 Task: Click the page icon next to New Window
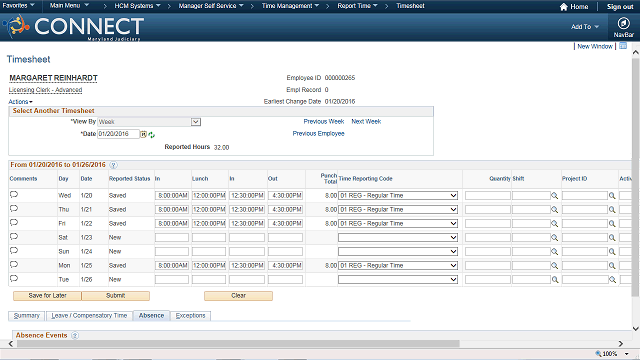tap(623, 46)
